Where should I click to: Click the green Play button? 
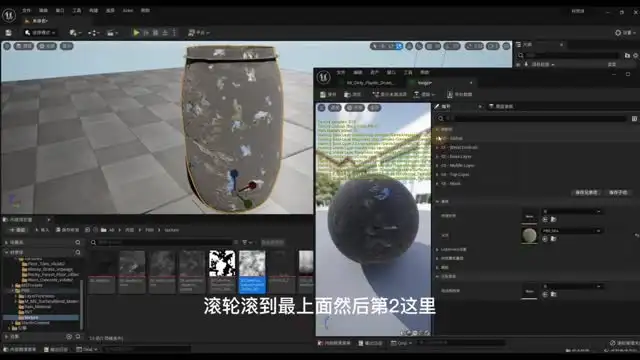tap(136, 32)
